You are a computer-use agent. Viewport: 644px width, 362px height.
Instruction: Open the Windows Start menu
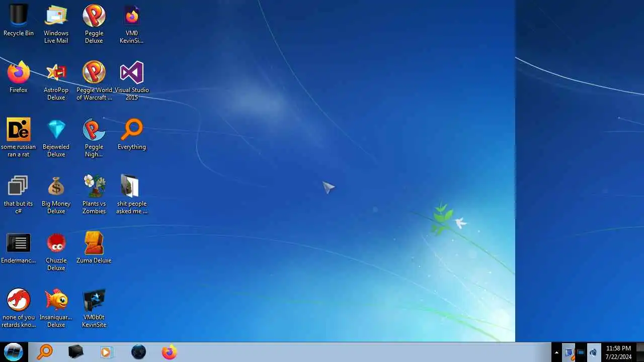coord(14,352)
